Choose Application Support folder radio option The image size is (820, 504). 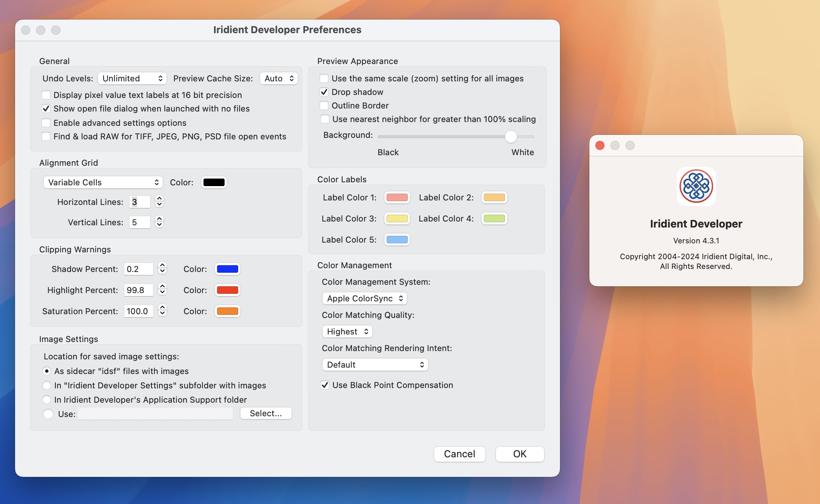point(47,400)
